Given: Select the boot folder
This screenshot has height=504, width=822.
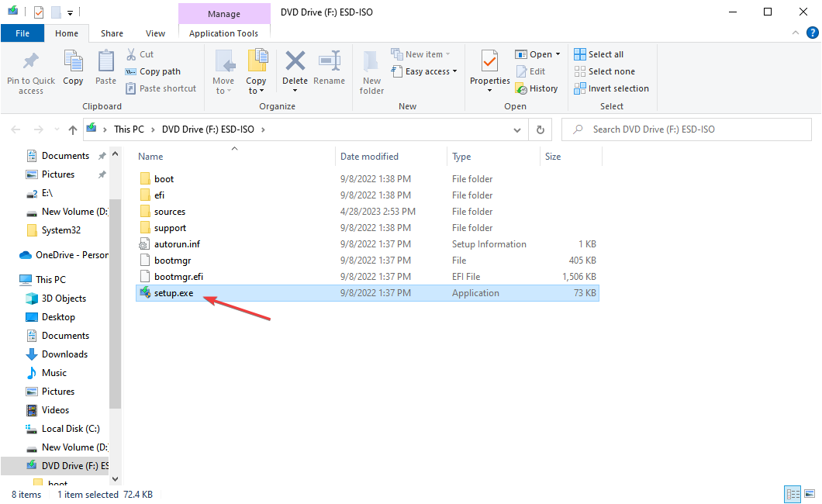Looking at the screenshot, I should pos(367,178).
